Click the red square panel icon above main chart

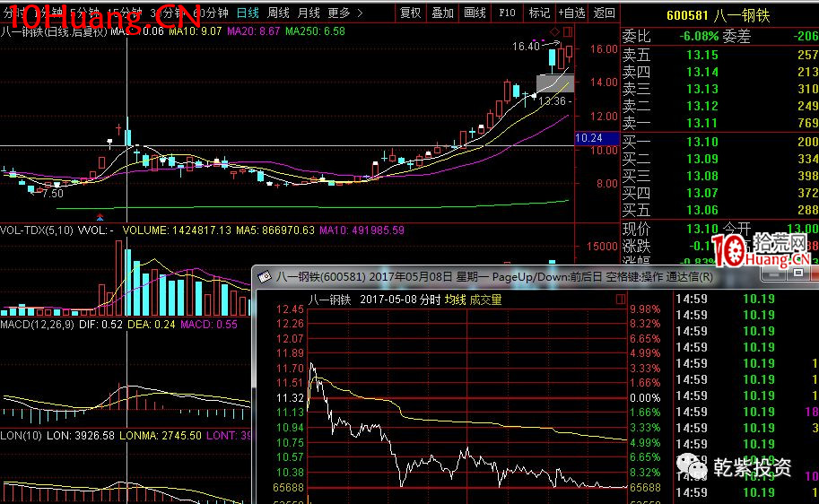[x=568, y=32]
